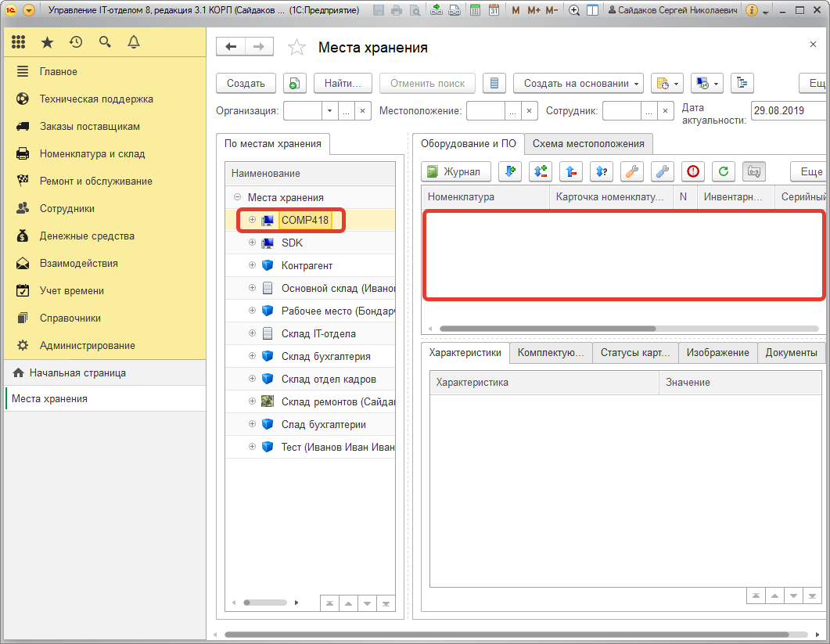Open the panel layout settings icon

[x=593, y=10]
